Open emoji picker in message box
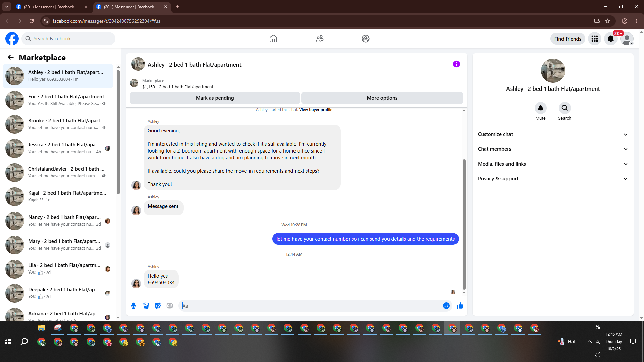644x362 pixels. click(446, 306)
